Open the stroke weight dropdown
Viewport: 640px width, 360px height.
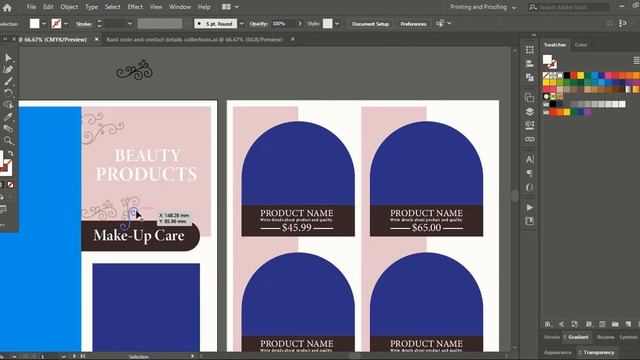pyautogui.click(x=130, y=24)
